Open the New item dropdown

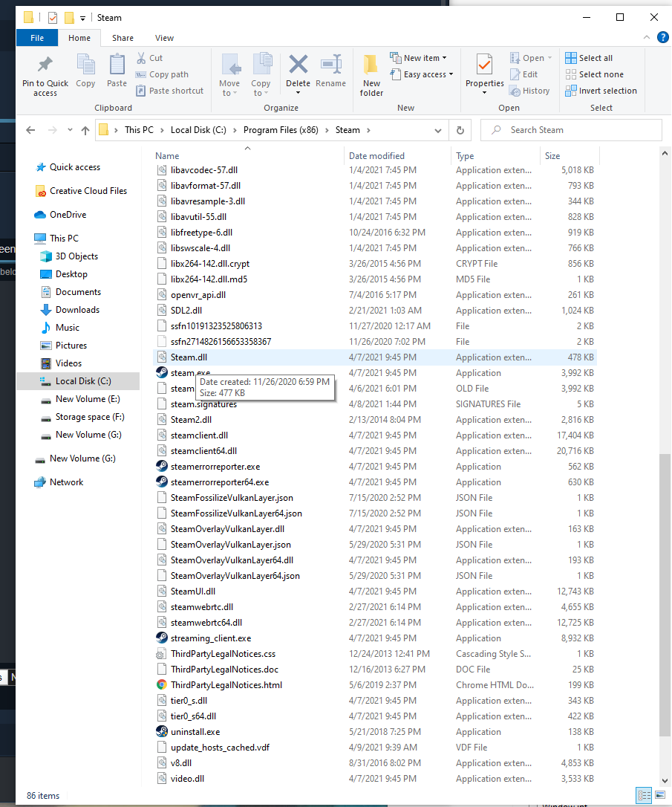(x=418, y=58)
